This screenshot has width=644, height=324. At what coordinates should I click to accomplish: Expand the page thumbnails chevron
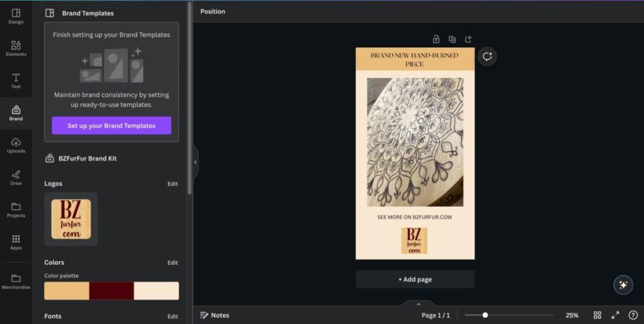418,304
